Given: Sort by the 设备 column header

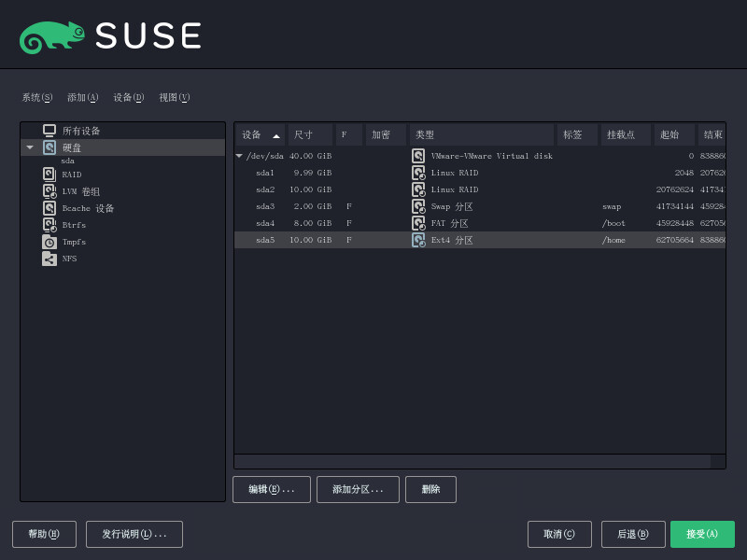Looking at the screenshot, I should 260,134.
